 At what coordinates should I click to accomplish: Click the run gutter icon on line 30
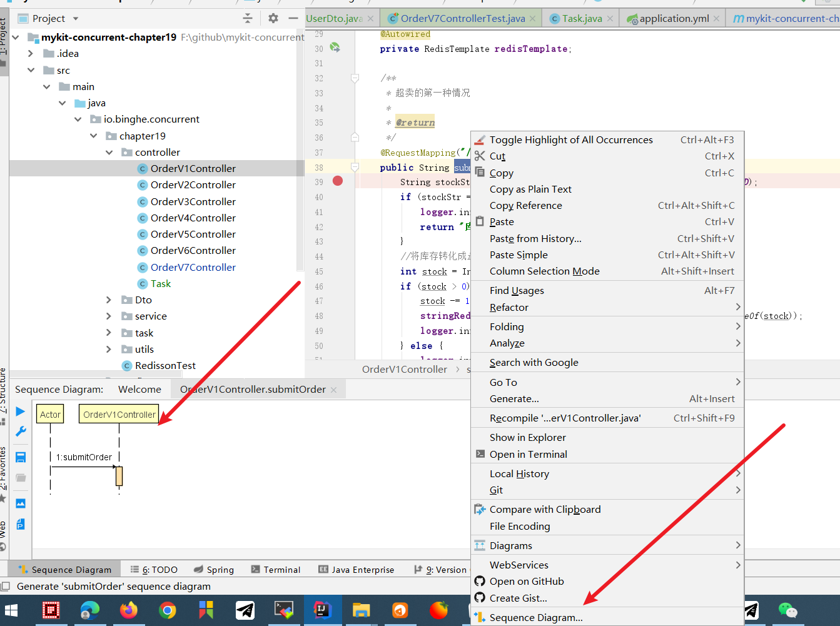coord(335,48)
